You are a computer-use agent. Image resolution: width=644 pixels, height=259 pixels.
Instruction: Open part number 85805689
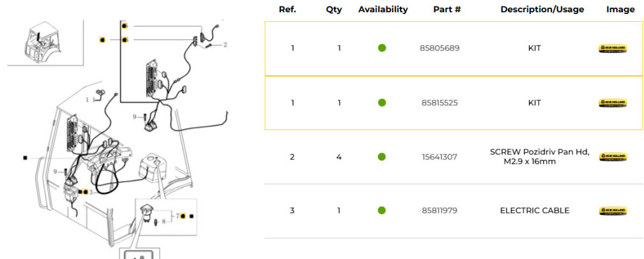pos(440,48)
